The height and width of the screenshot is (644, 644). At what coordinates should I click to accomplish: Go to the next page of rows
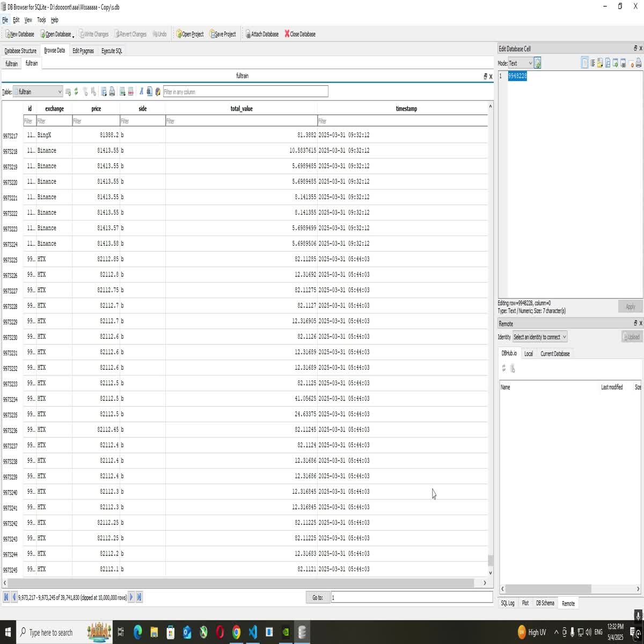coord(131,597)
